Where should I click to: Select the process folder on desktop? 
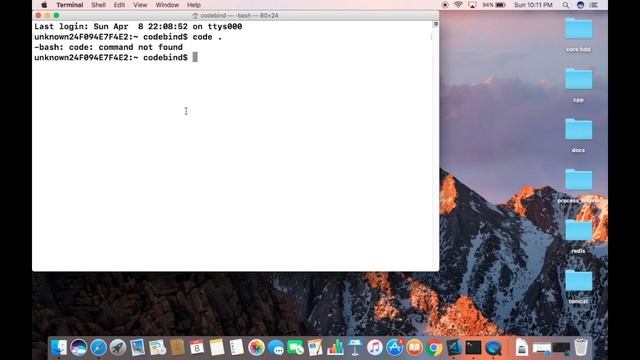click(x=578, y=180)
